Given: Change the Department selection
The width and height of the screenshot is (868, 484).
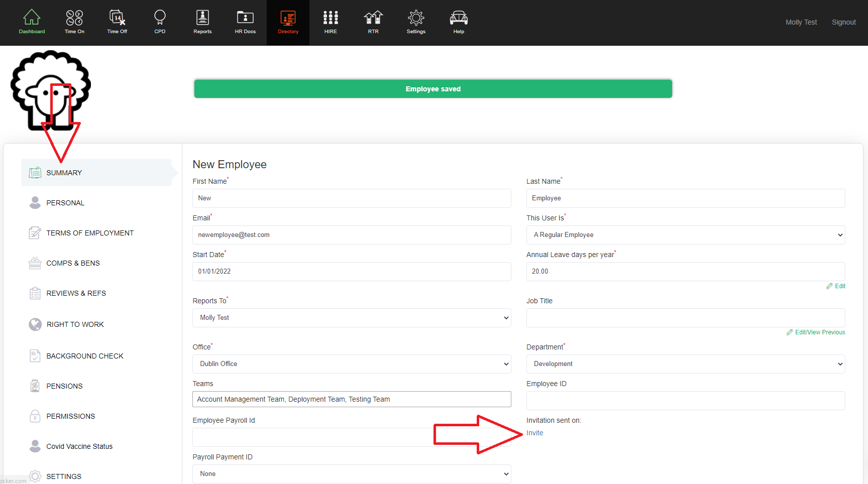Looking at the screenshot, I should [x=685, y=364].
